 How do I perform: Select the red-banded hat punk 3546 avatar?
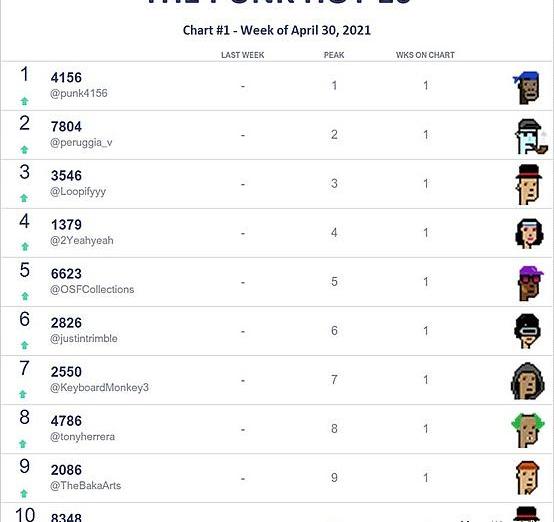point(528,184)
